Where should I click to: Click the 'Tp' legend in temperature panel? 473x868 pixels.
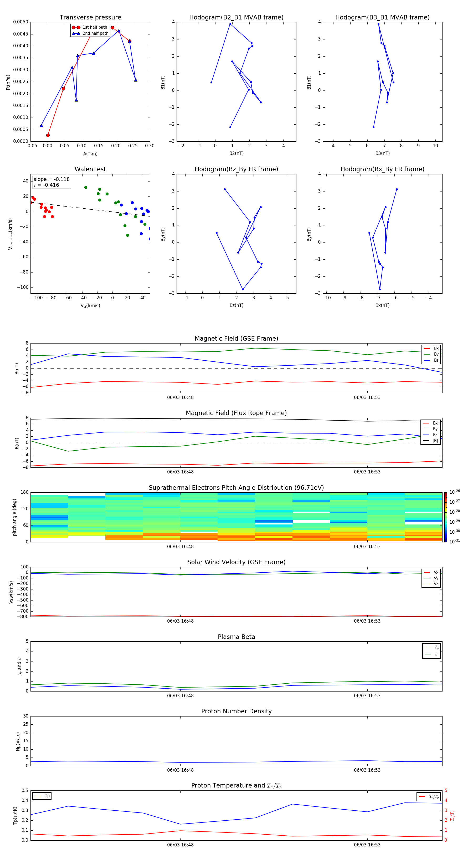[x=42, y=796]
